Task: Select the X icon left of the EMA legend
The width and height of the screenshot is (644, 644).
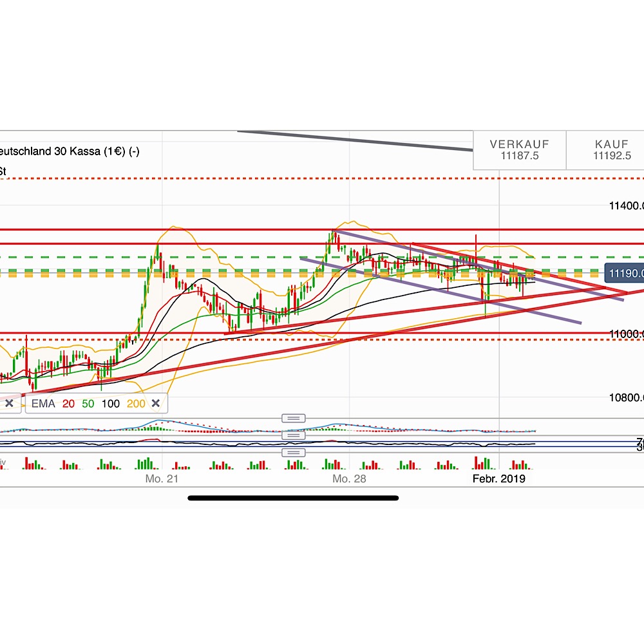Action: (x=10, y=403)
